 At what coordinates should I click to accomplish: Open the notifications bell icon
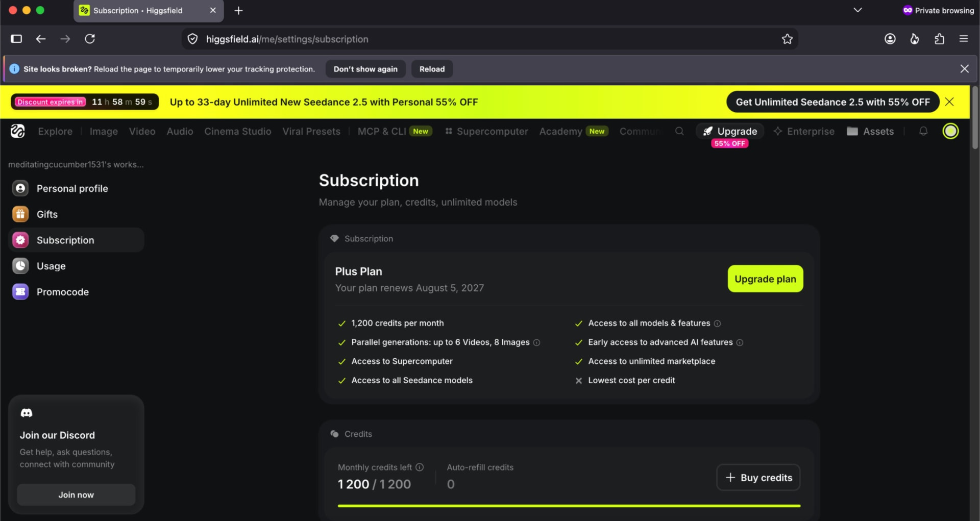tap(923, 131)
